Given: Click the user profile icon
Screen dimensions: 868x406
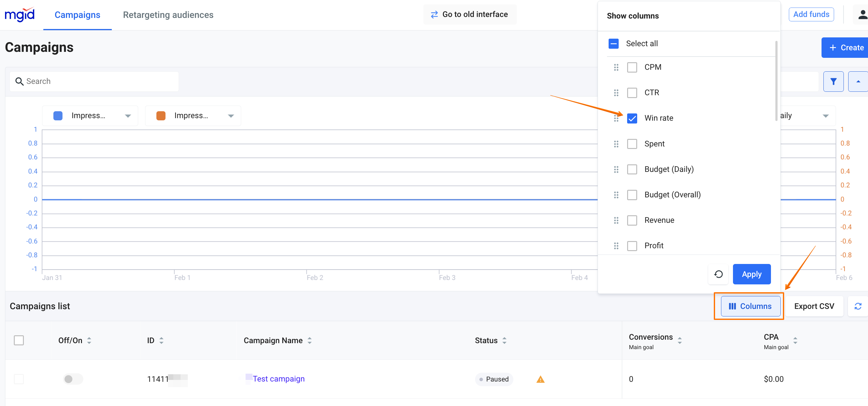Looking at the screenshot, I should point(862,14).
